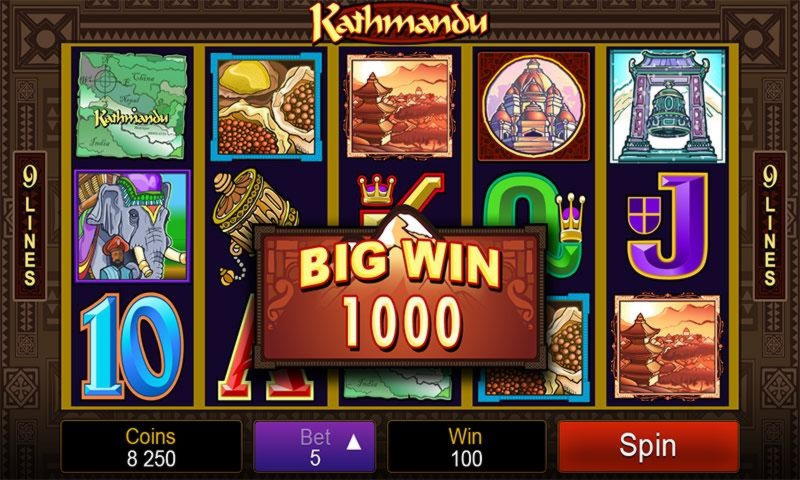Viewport: 800px width, 480px height.
Task: Click the Kathmandu game title logo
Action: click(399, 23)
